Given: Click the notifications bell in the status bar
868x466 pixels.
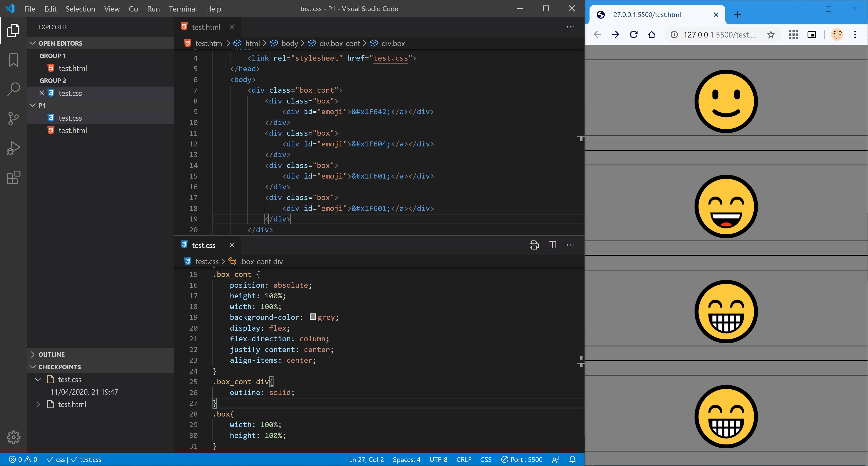Looking at the screenshot, I should (x=573, y=459).
